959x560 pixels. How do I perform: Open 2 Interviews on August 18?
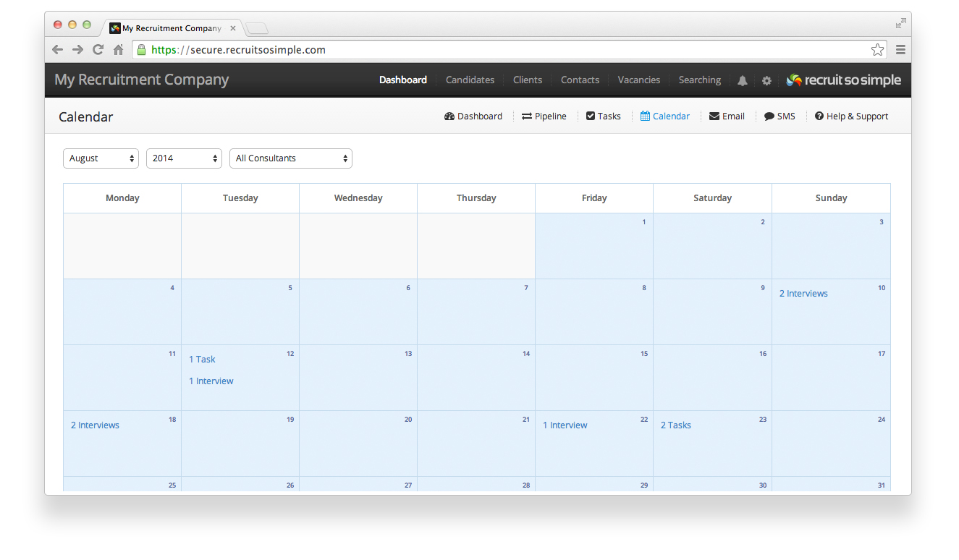tap(95, 425)
